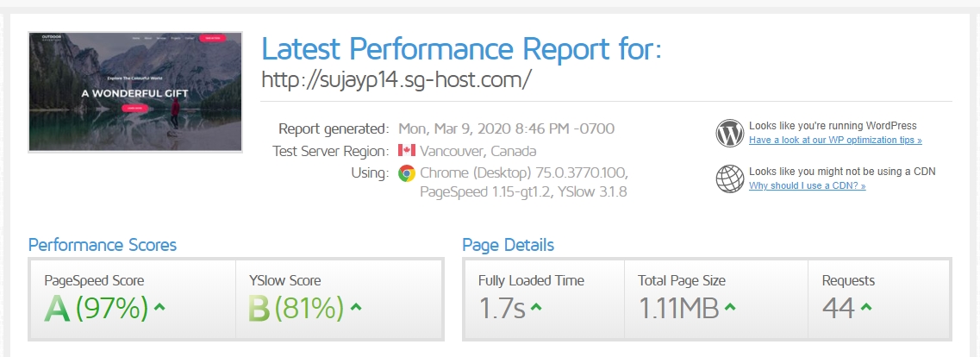Click the WordPress logo icon

(x=729, y=133)
